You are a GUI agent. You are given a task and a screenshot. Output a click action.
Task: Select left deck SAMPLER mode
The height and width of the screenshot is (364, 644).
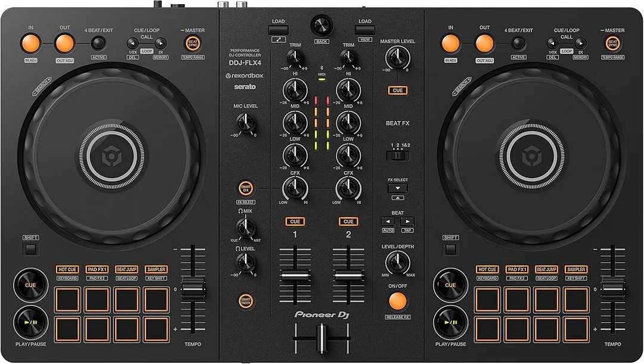156,270
